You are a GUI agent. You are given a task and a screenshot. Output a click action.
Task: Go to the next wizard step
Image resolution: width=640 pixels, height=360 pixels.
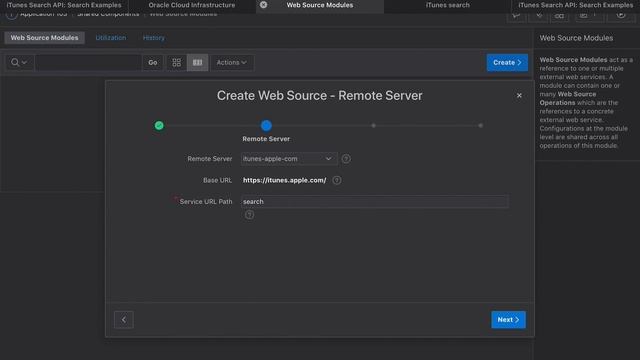click(508, 320)
